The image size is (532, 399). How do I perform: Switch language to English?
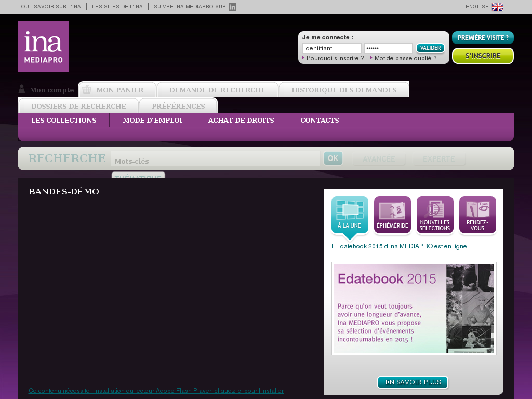click(x=477, y=6)
